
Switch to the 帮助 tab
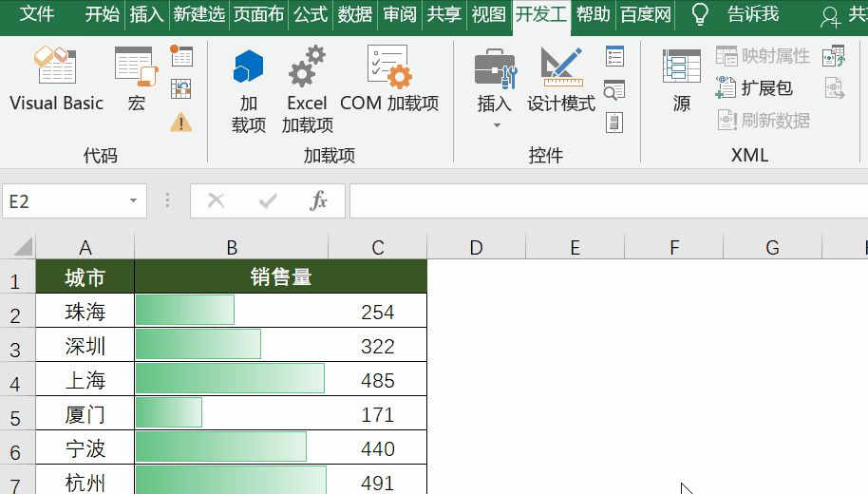pyautogui.click(x=593, y=14)
